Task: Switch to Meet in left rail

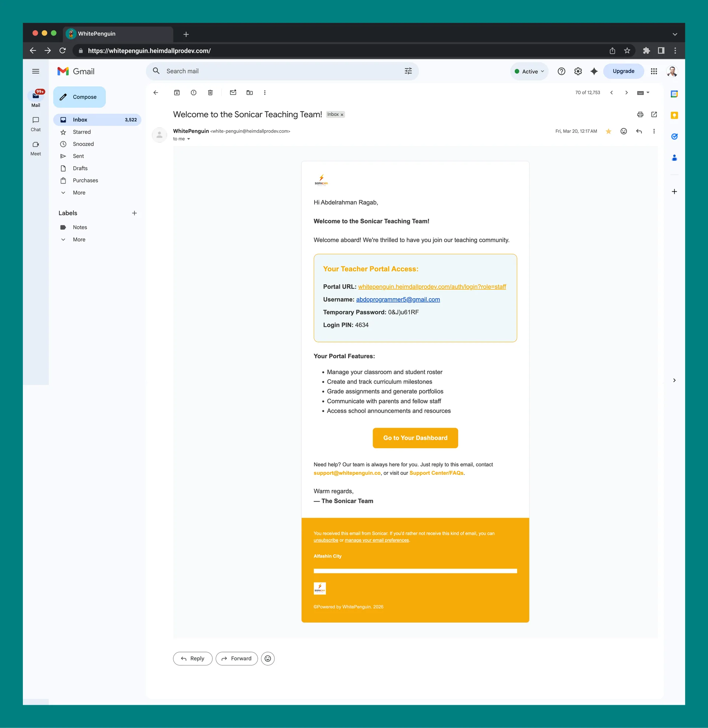Action: (x=36, y=148)
